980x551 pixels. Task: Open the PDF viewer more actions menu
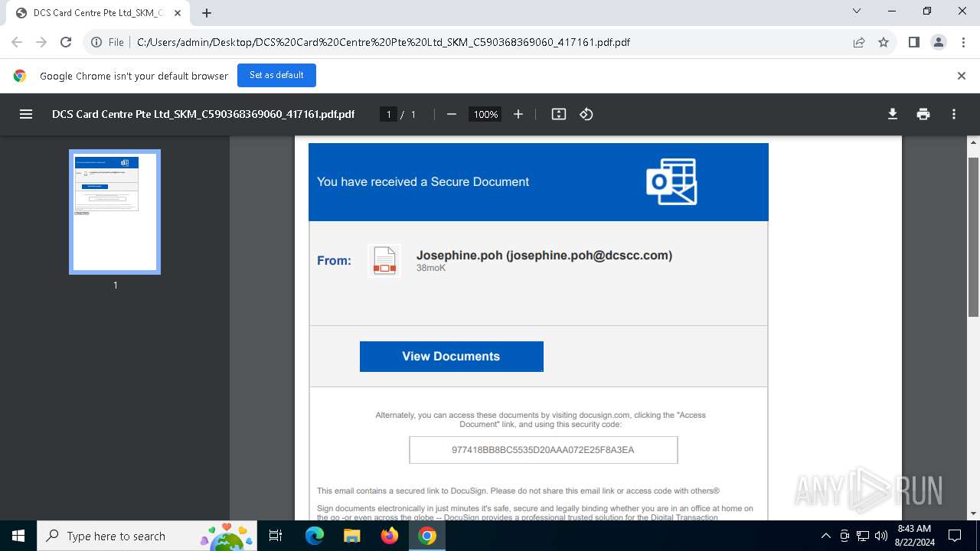(x=954, y=114)
